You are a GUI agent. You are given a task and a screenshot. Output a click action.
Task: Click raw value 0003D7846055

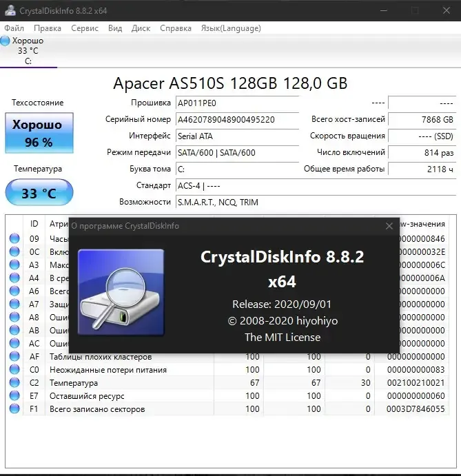coord(416,409)
